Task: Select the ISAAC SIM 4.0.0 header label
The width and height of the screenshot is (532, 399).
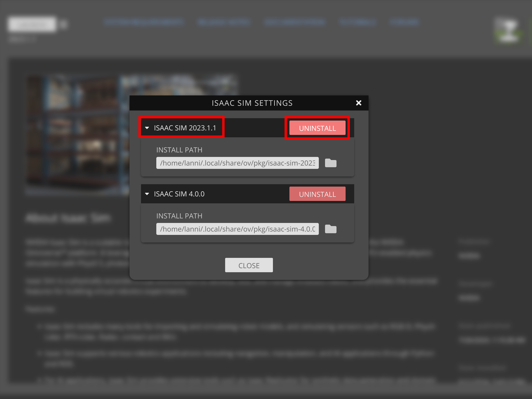Action: coord(179,194)
